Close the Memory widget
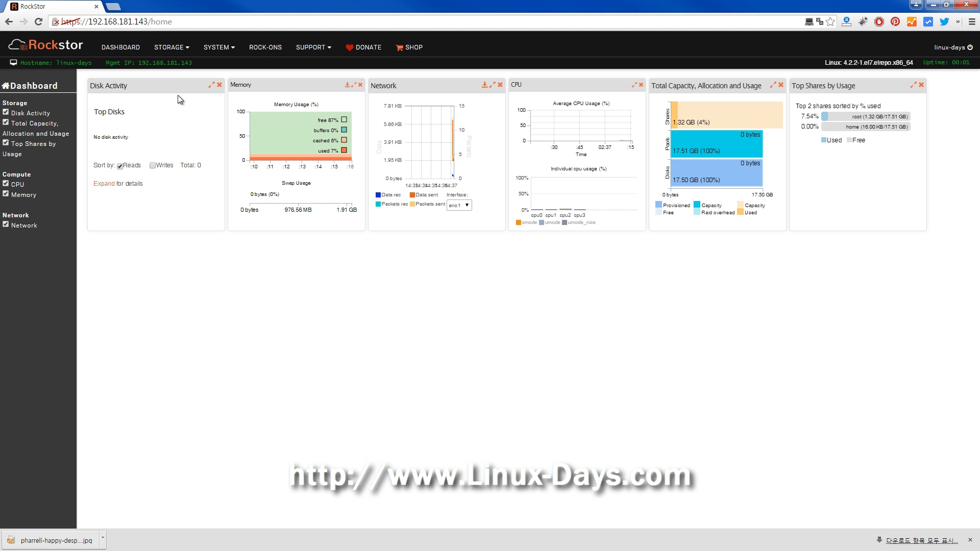This screenshot has height=551, width=980. click(360, 85)
